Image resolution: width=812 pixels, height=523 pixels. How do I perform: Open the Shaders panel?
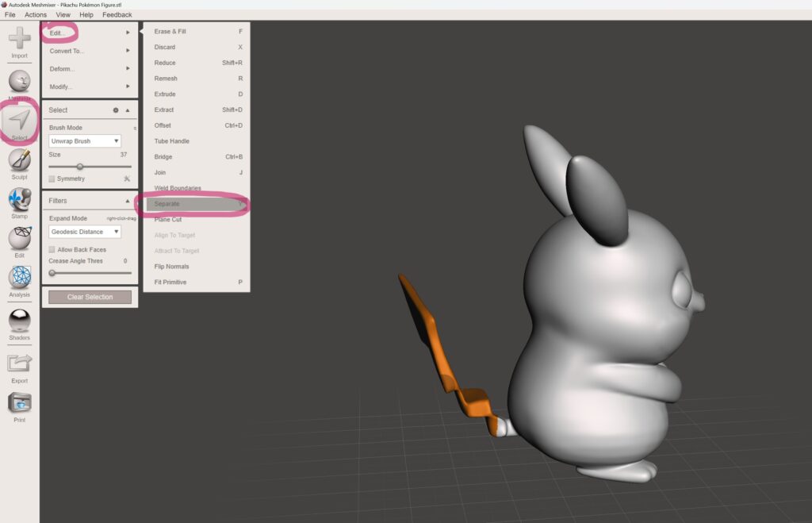coord(20,321)
